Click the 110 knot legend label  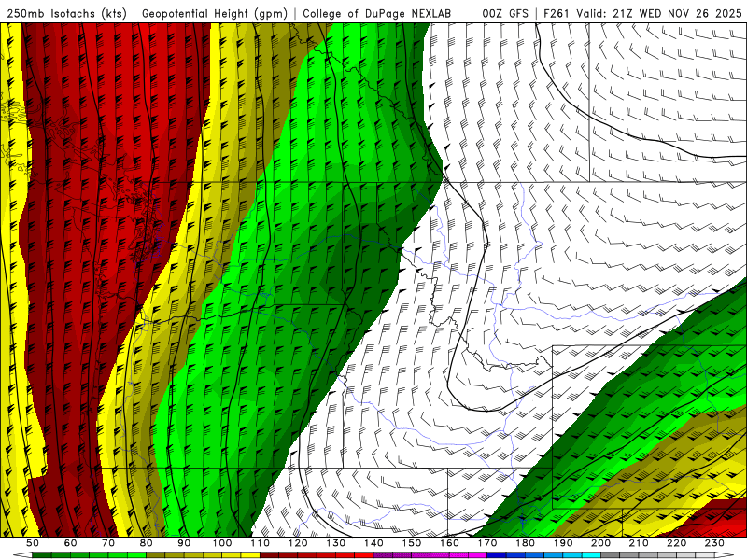pyautogui.click(x=261, y=543)
